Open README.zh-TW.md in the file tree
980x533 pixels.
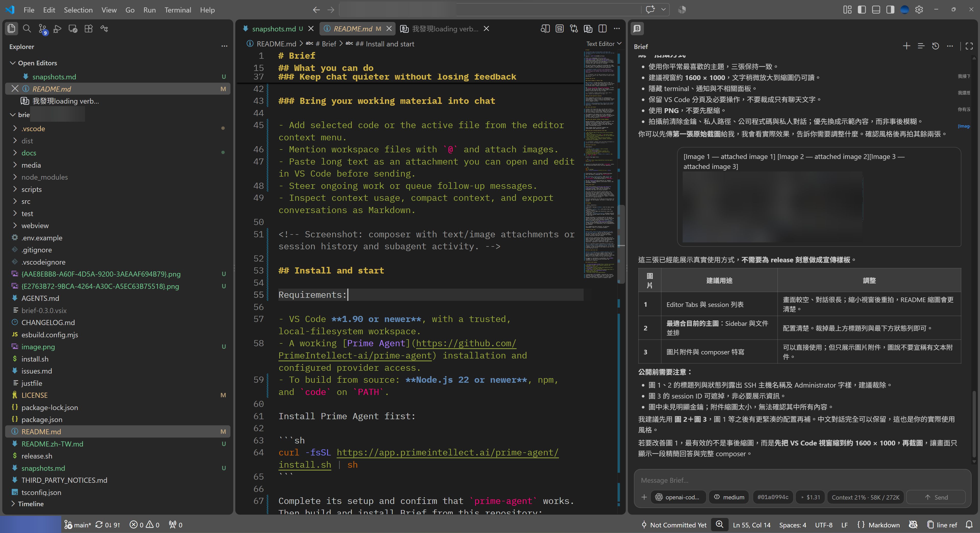118,444
